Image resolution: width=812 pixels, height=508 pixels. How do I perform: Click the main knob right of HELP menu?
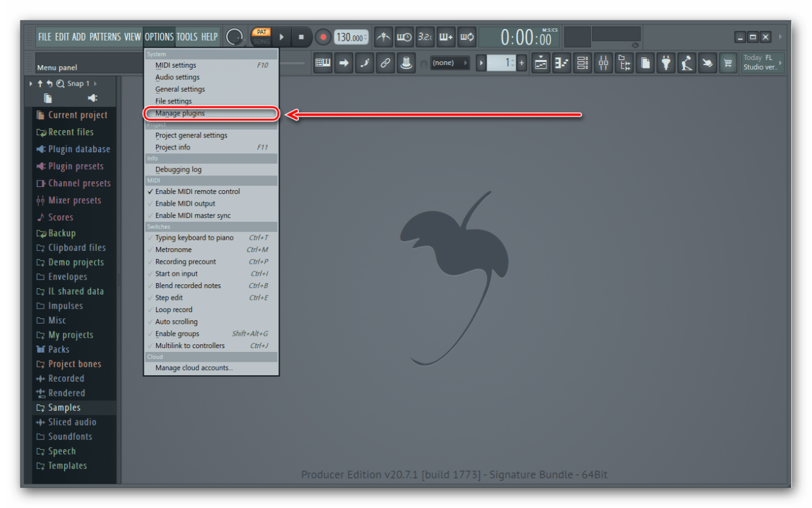(x=235, y=37)
